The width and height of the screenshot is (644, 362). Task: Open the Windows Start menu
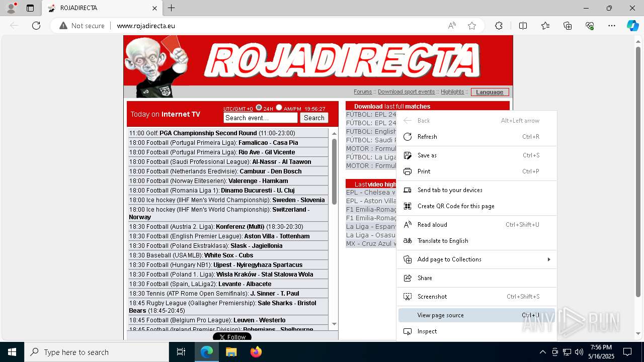tap(12, 352)
